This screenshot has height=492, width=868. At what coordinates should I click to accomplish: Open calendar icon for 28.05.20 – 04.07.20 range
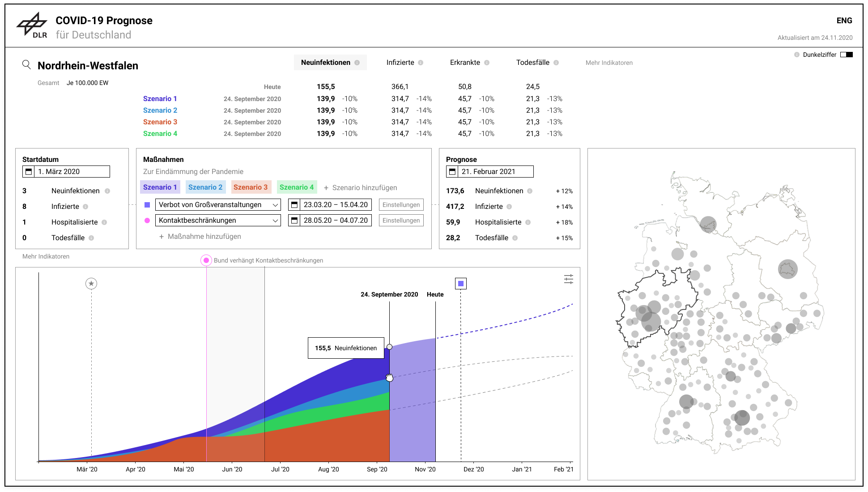pyautogui.click(x=294, y=220)
